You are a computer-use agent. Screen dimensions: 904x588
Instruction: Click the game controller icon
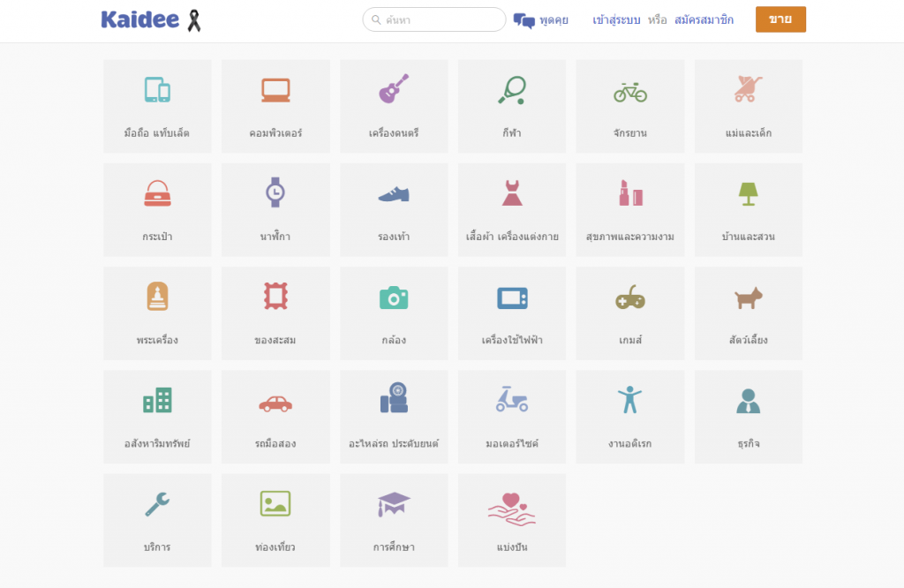pos(630,298)
